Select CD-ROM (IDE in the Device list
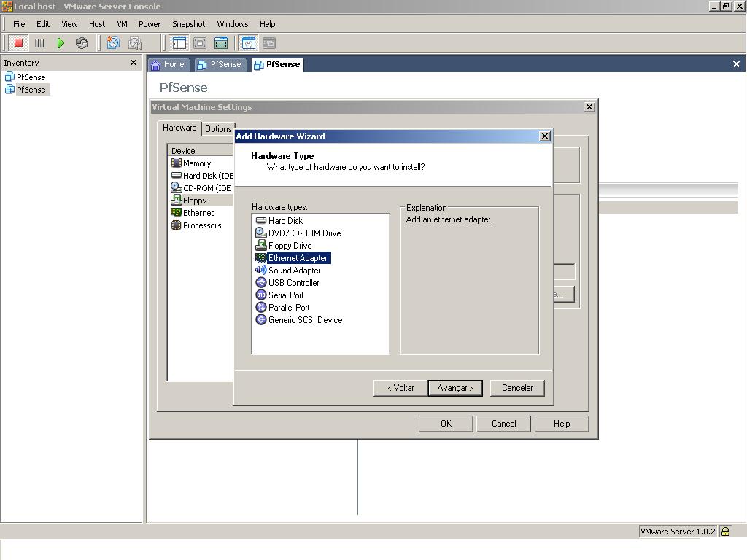747x560 pixels. (x=201, y=187)
